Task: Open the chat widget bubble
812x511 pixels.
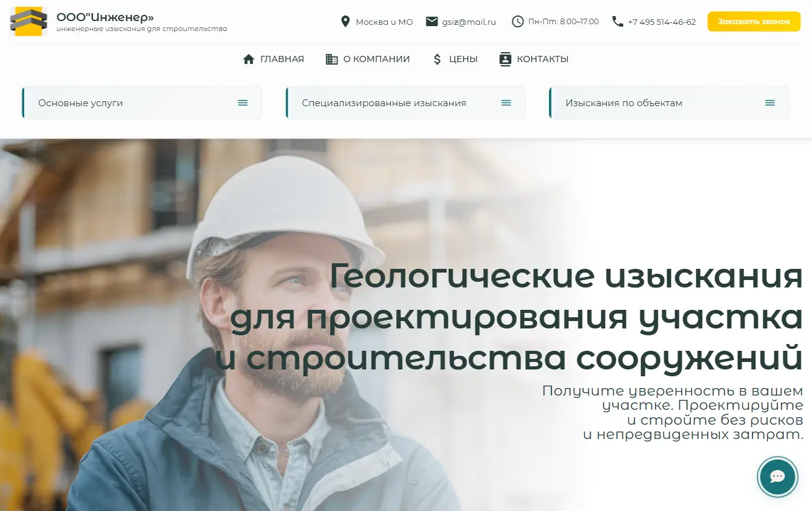Action: pyautogui.click(x=778, y=477)
